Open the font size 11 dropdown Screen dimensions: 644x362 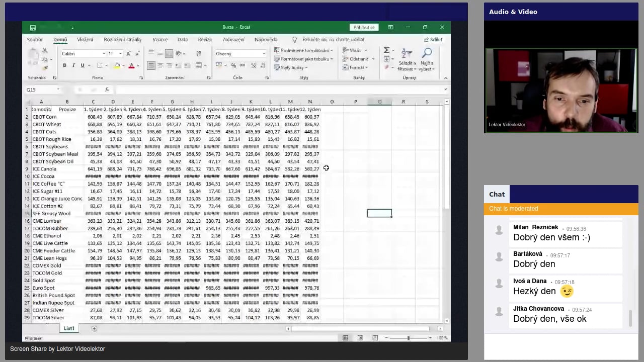point(120,54)
